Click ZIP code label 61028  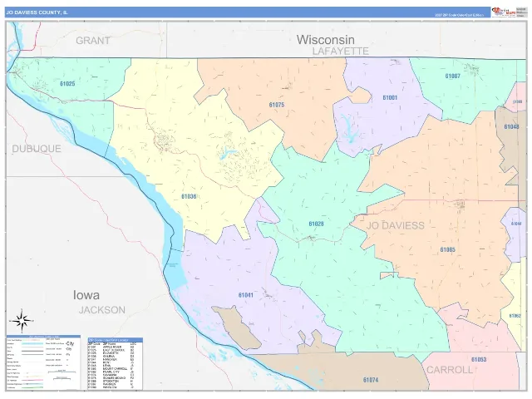[x=316, y=224]
